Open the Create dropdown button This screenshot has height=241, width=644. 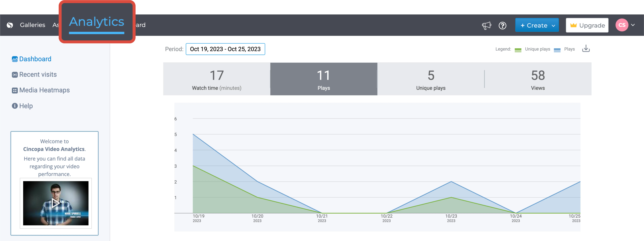click(x=537, y=25)
